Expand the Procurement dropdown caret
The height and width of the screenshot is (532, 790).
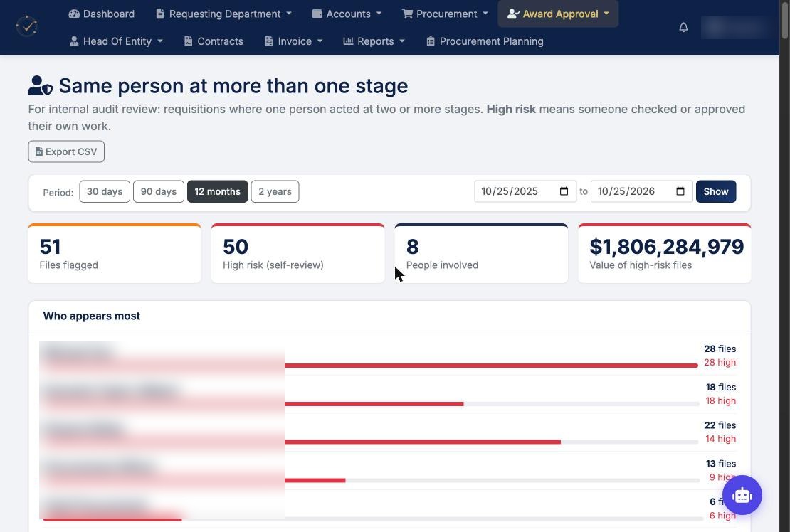[x=485, y=13]
